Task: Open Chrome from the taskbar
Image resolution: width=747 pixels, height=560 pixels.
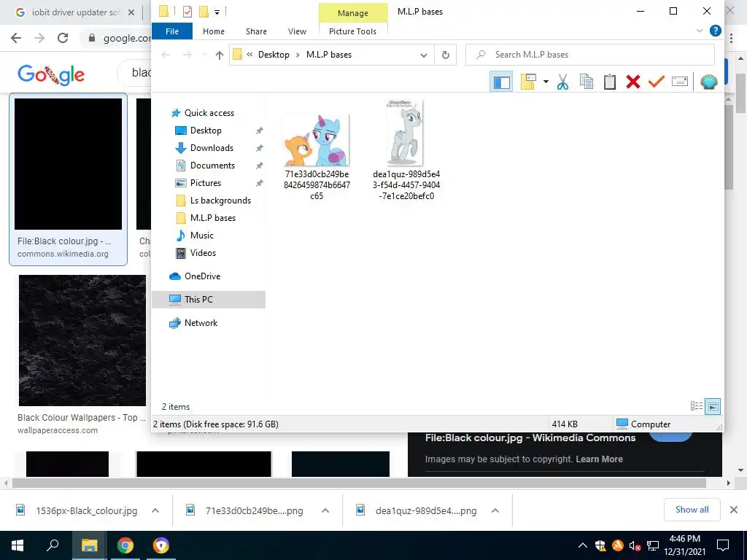Action: [125, 545]
